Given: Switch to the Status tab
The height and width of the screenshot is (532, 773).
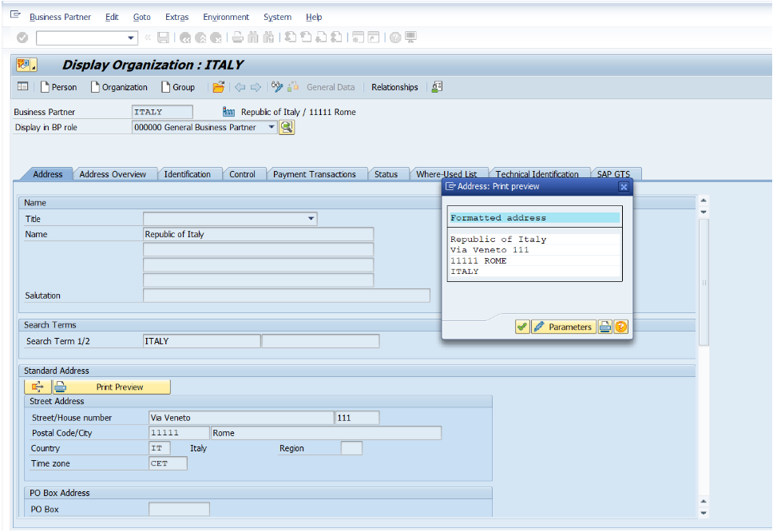Looking at the screenshot, I should point(386,174).
